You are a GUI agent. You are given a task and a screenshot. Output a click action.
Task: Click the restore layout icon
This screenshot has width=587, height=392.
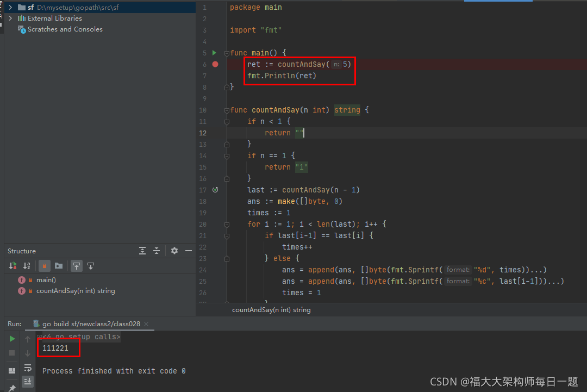(x=12, y=371)
